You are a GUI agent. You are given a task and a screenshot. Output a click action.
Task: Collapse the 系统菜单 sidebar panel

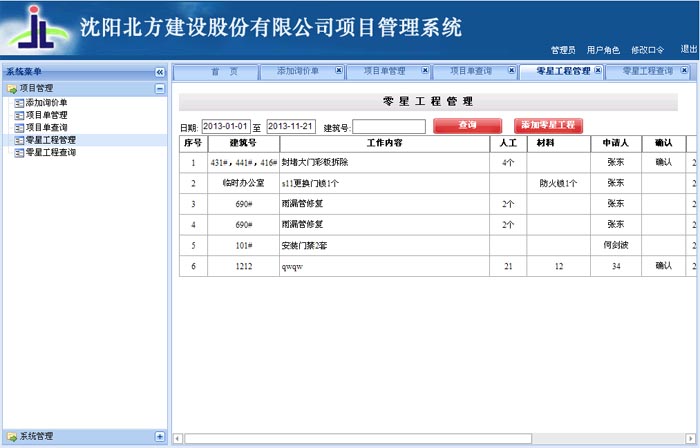(x=159, y=72)
